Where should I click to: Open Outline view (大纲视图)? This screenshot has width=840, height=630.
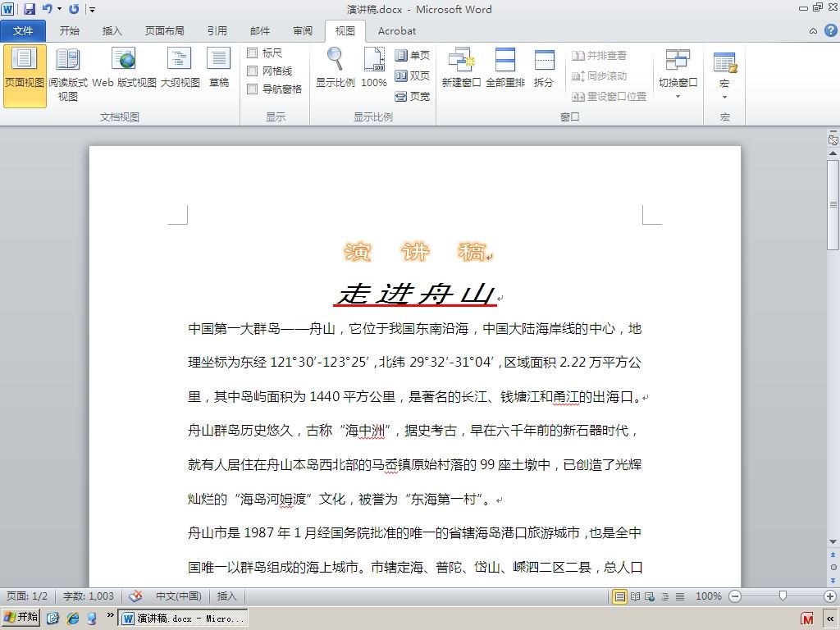click(180, 67)
